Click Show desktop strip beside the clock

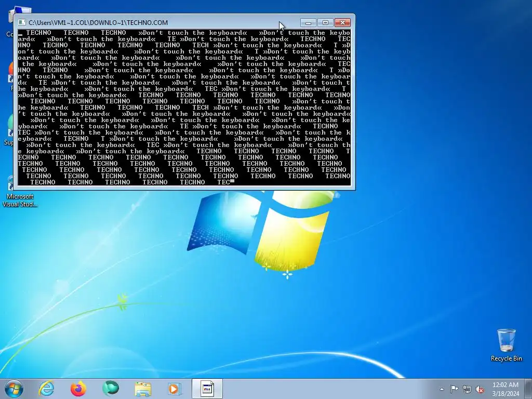click(x=528, y=389)
